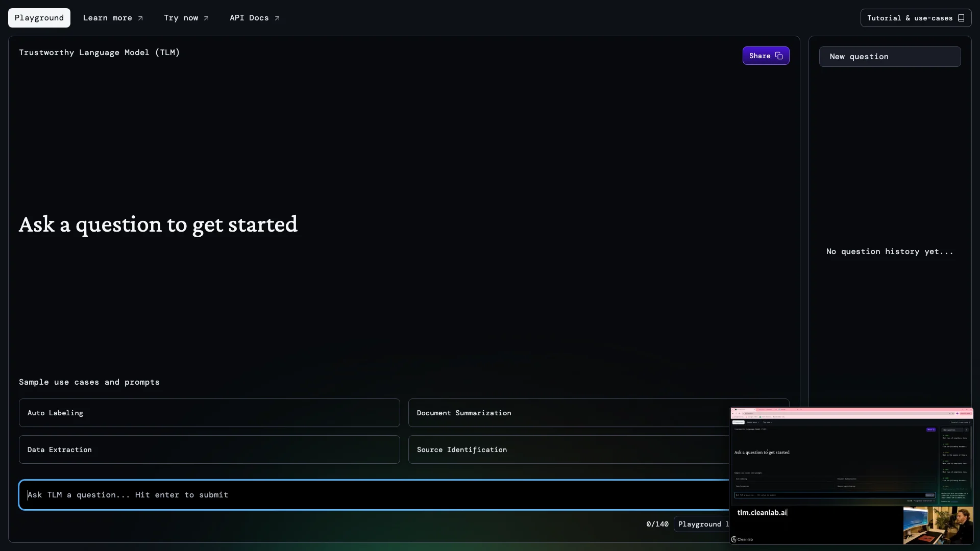This screenshot has width=980, height=551.
Task: Open the Playground tab
Action: pos(39,18)
